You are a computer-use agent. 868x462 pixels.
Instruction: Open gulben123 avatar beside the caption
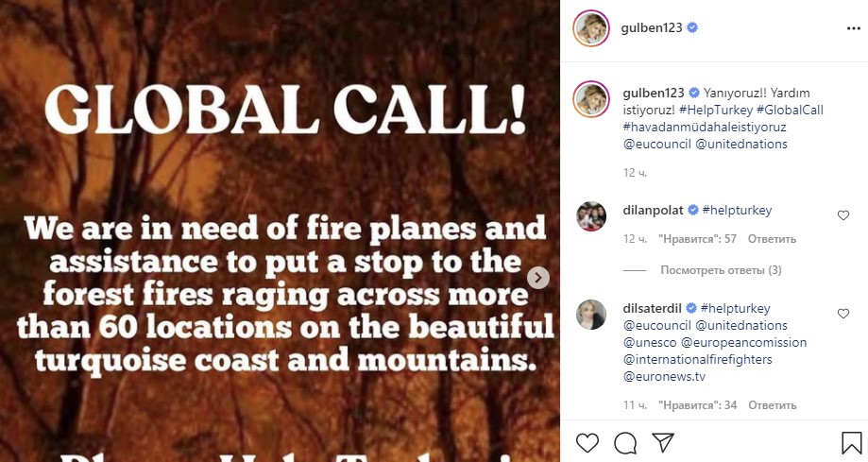click(591, 97)
